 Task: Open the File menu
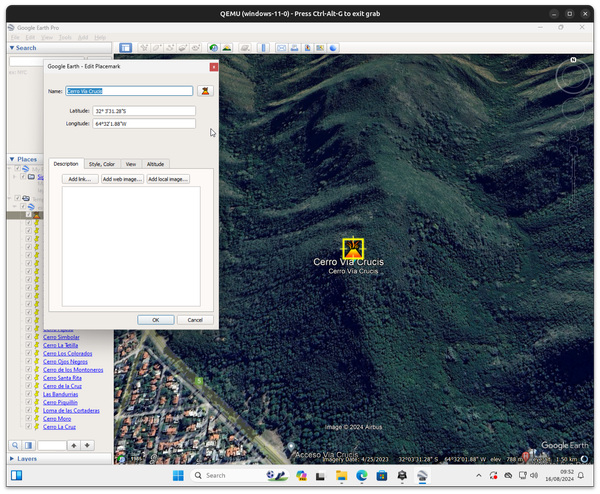coord(15,37)
